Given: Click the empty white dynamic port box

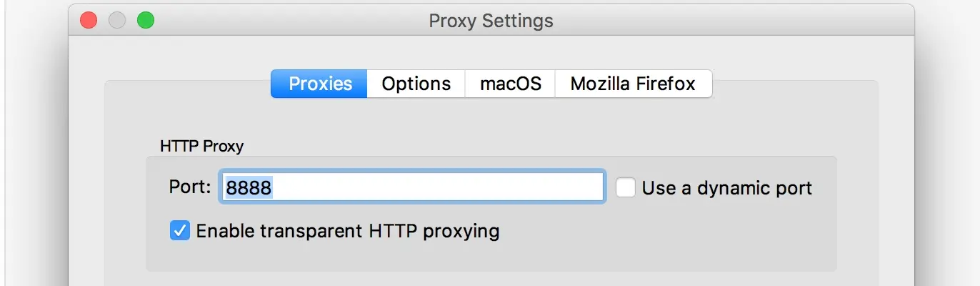Looking at the screenshot, I should (x=626, y=187).
